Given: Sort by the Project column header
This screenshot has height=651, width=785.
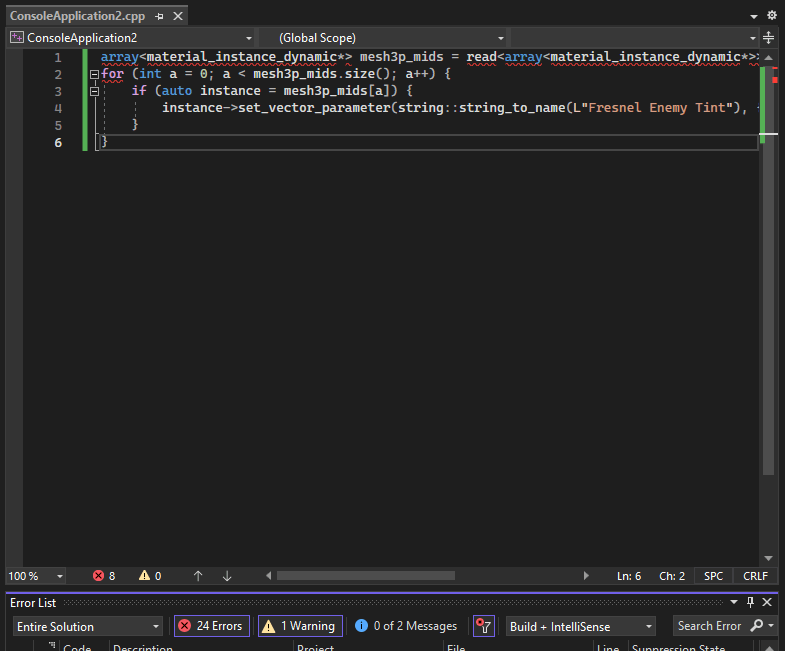Looking at the screenshot, I should point(315,647).
